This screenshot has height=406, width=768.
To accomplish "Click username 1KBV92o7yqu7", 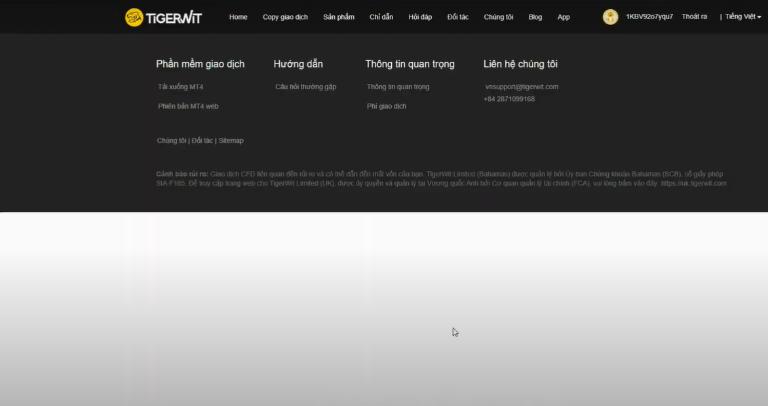I will pyautogui.click(x=649, y=17).
